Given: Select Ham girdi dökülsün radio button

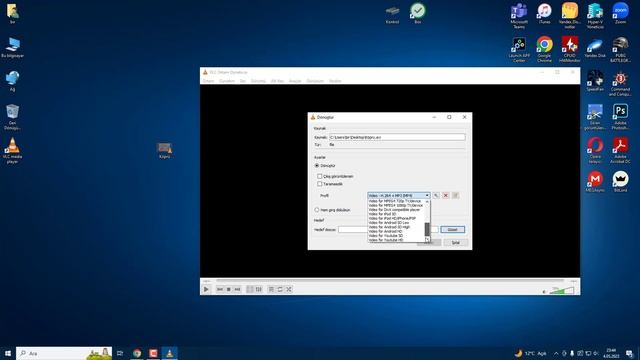Looking at the screenshot, I should click(x=317, y=210).
